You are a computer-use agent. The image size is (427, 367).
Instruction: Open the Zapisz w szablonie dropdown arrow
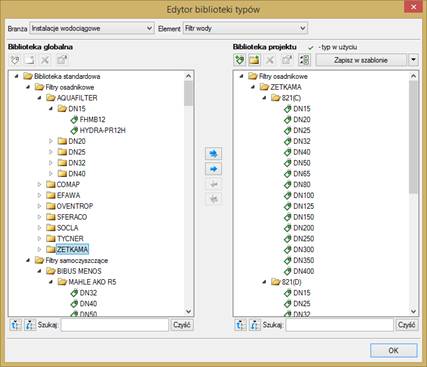click(x=413, y=60)
